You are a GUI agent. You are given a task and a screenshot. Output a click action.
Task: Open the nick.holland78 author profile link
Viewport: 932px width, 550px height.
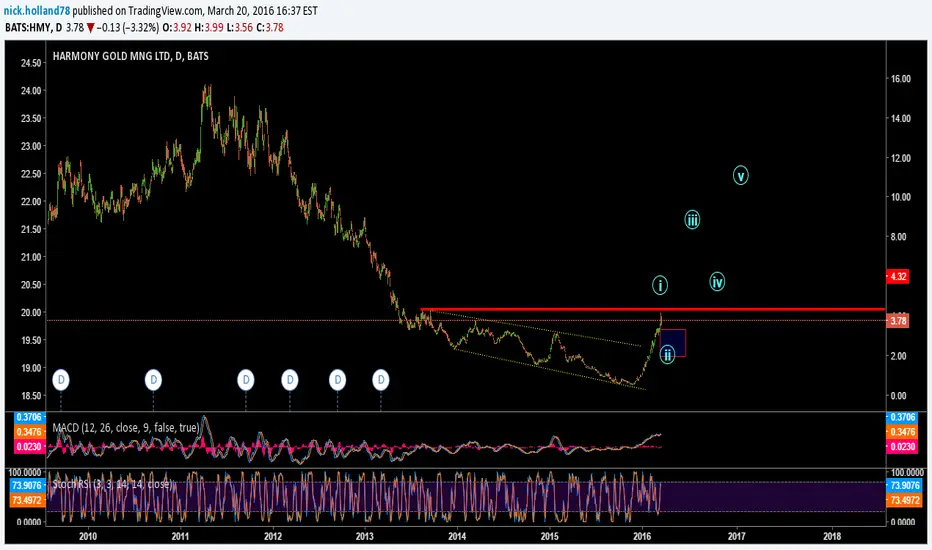pyautogui.click(x=37, y=11)
